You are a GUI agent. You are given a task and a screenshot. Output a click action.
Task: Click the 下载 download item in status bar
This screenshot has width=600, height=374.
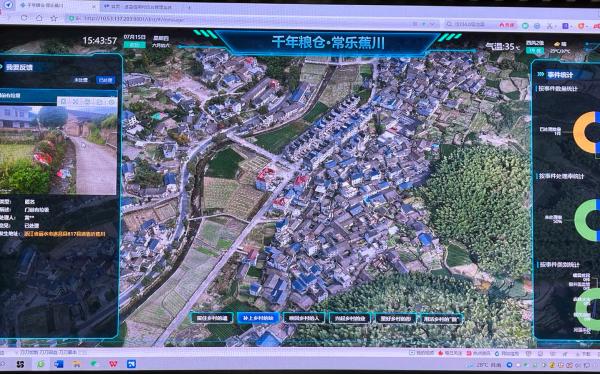[x=585, y=354]
